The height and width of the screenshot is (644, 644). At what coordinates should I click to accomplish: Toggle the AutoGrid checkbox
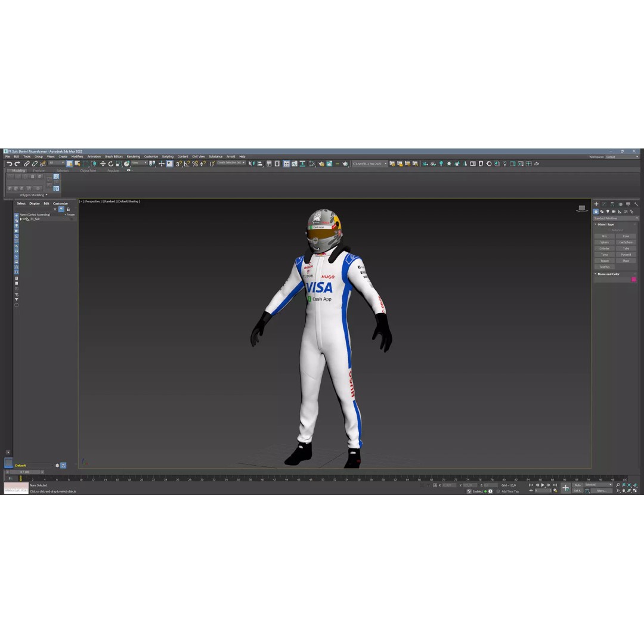tap(609, 230)
